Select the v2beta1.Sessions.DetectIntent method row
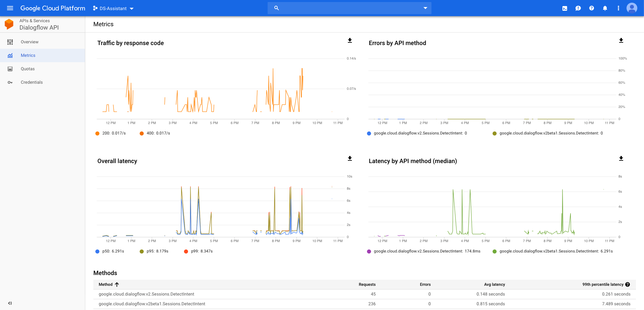This screenshot has width=644, height=310. [365, 304]
